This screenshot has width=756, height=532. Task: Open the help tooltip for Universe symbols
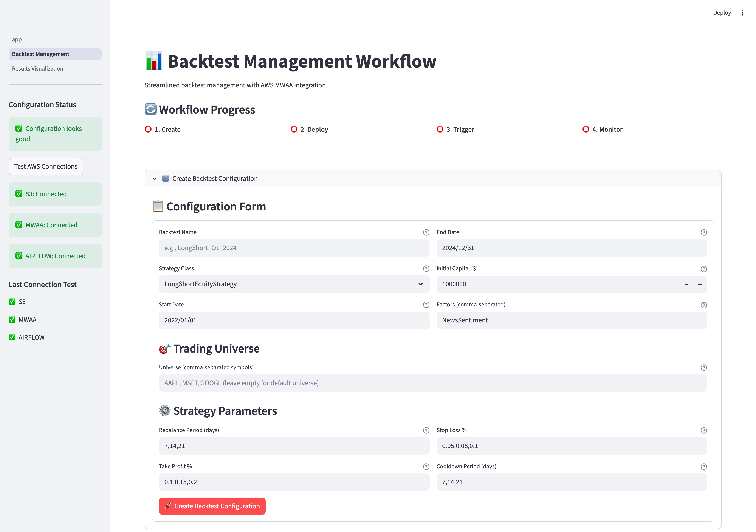tap(704, 367)
